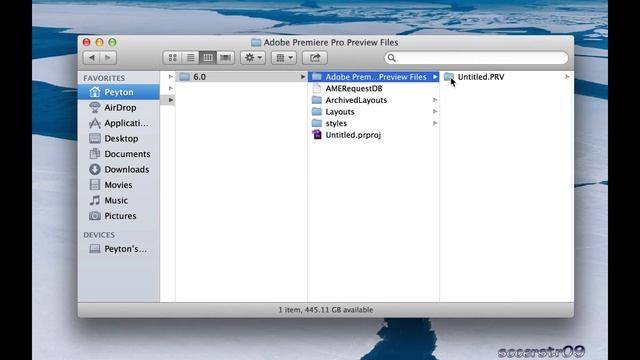Select Adobe Prem...Preview Files folder
The width and height of the screenshot is (640, 360).
373,77
